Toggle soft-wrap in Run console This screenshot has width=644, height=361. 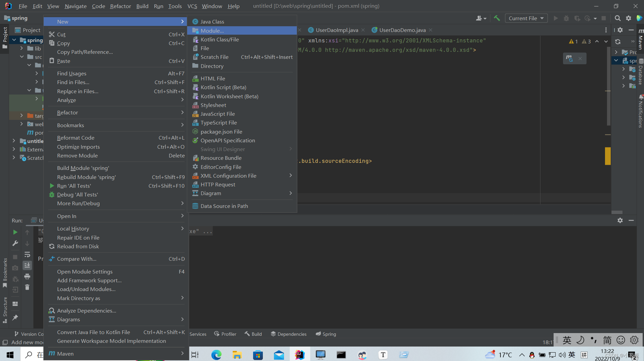click(27, 254)
